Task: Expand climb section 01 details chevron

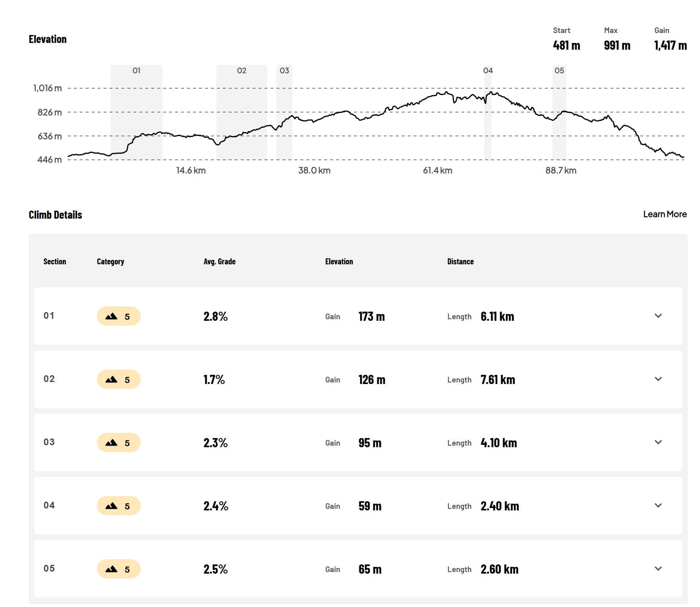Action: [x=658, y=316]
